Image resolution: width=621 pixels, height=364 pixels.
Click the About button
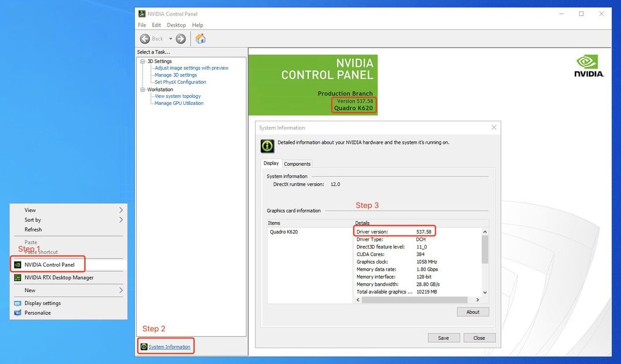click(473, 312)
